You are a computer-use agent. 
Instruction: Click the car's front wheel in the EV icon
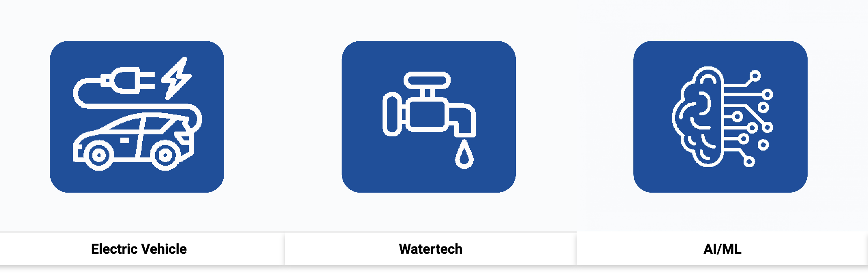click(98, 155)
